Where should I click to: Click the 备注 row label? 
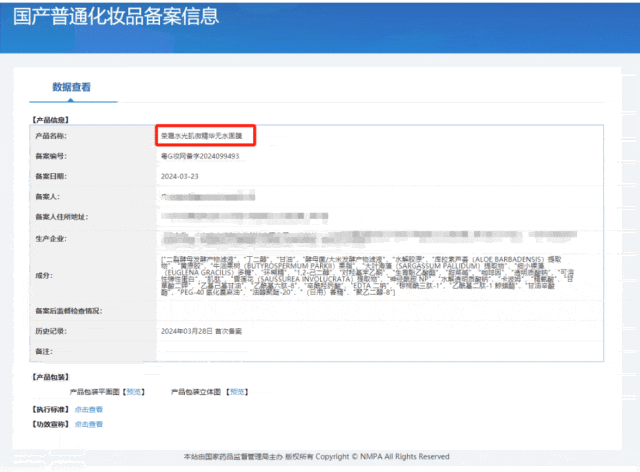44,352
